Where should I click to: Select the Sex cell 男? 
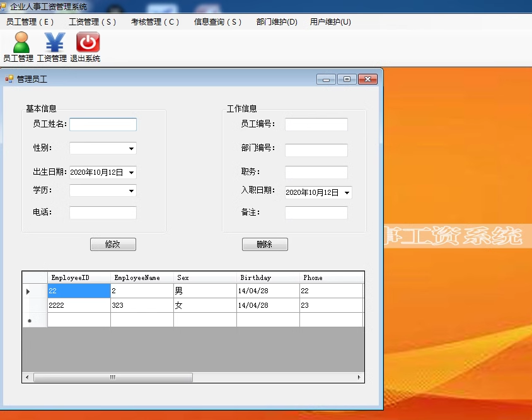coord(205,291)
